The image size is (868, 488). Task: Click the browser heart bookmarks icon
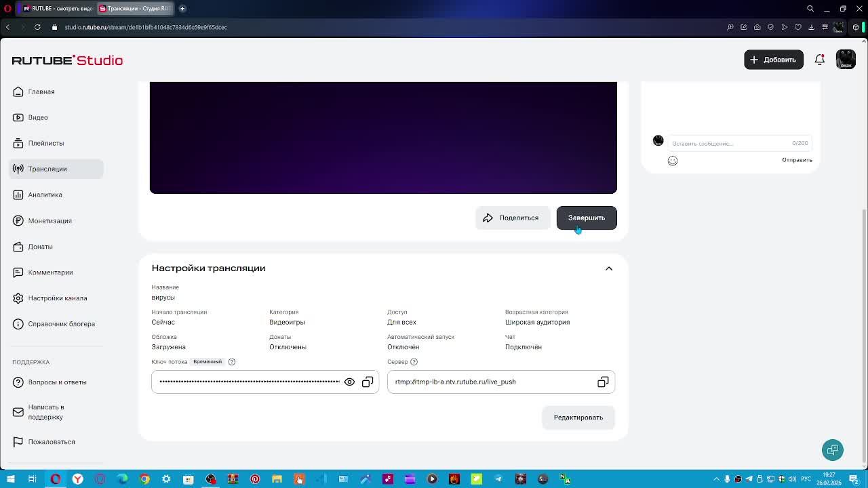[798, 27]
